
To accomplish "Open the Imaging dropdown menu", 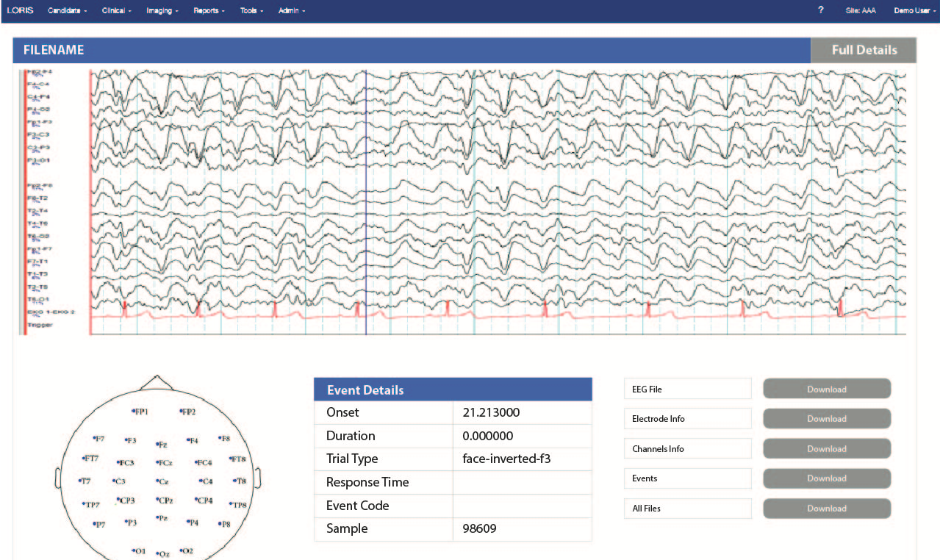I will pos(162,11).
